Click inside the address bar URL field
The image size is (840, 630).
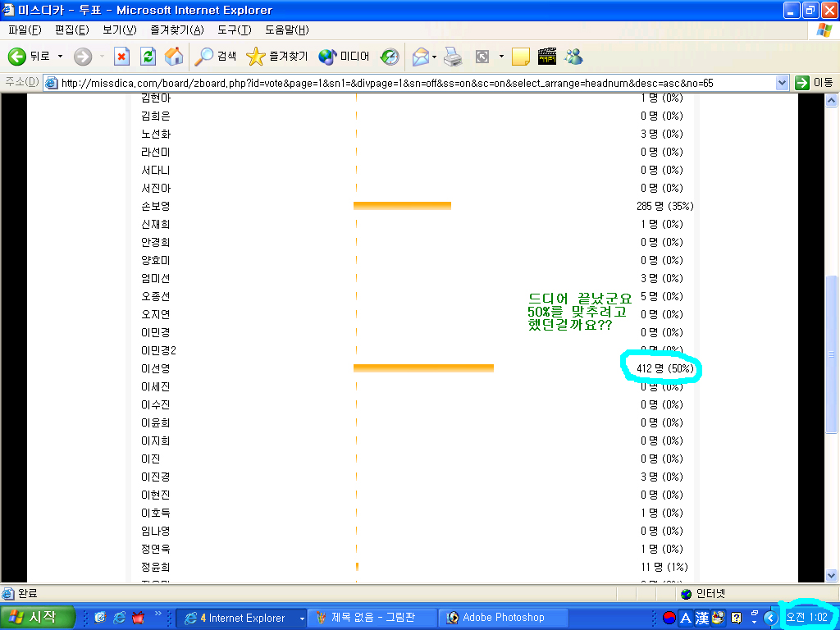pyautogui.click(x=410, y=83)
